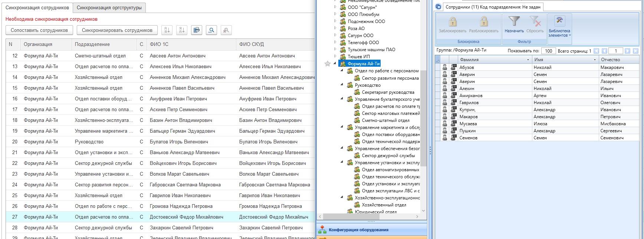Click the print icon in the sync toolbar
The height and width of the screenshot is (239, 644).
(x=196, y=30)
